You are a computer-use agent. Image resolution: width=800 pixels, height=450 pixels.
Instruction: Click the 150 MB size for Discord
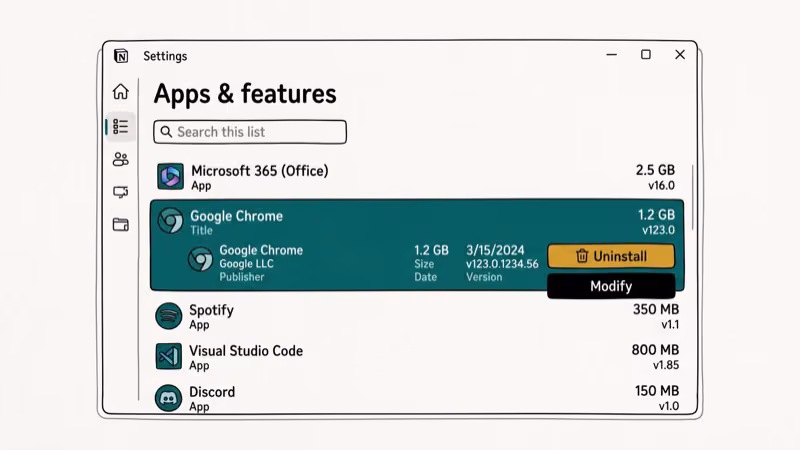pyautogui.click(x=657, y=391)
